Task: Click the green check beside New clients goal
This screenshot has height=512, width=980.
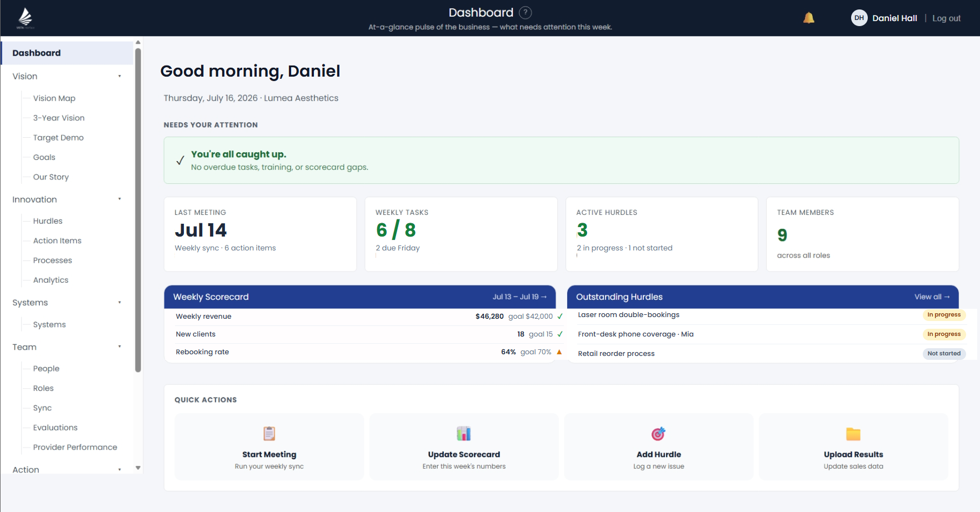Action: pos(560,334)
